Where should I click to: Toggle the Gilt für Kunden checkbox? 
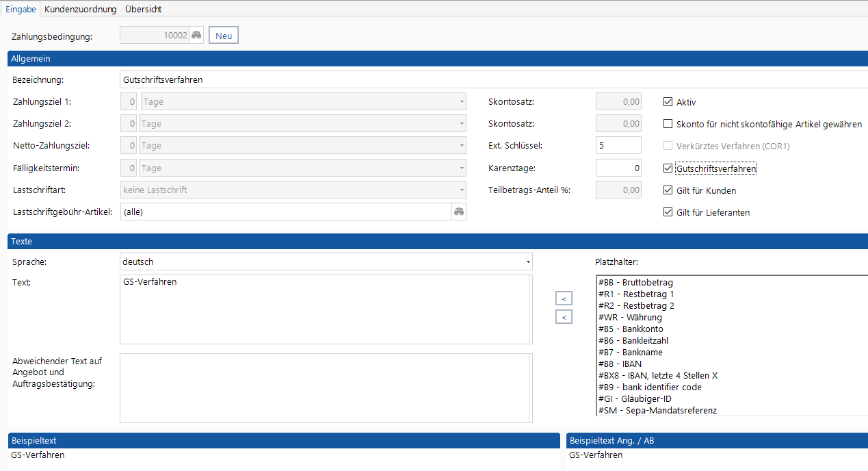668,190
